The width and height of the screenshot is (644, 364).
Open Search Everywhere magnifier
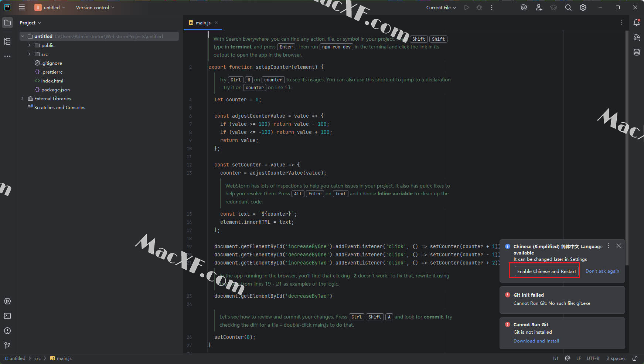(568, 7)
